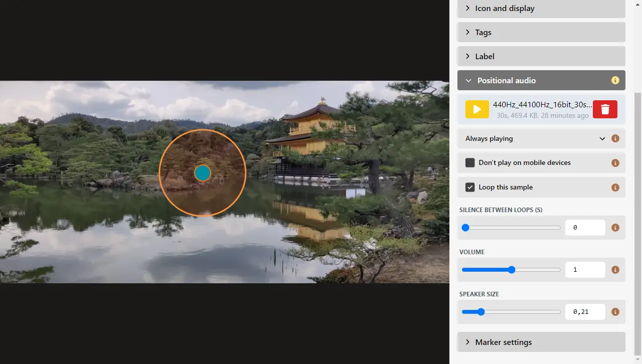642x364 pixels.
Task: Uncheck Loop this sample checkbox
Action: [470, 187]
